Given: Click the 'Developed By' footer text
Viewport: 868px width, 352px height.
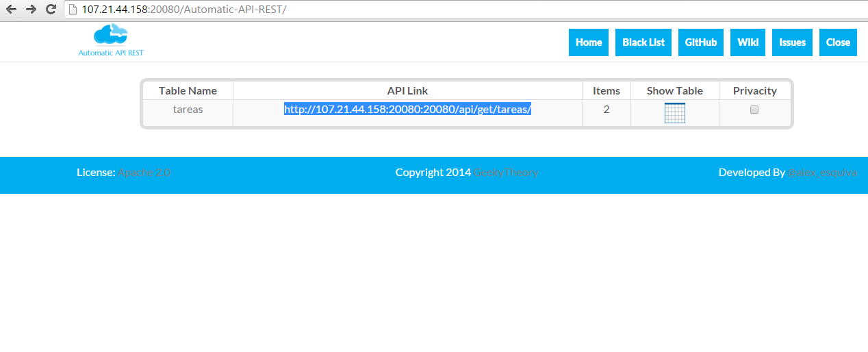Looking at the screenshot, I should coord(752,173).
